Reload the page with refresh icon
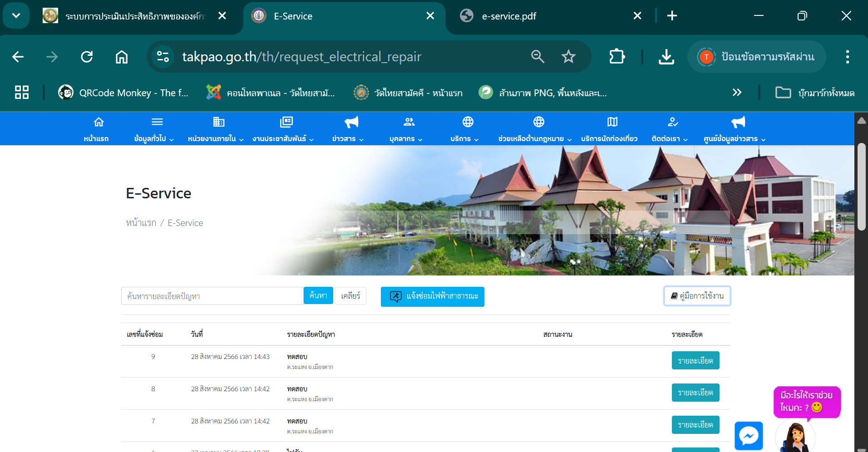The image size is (868, 452). point(87,57)
